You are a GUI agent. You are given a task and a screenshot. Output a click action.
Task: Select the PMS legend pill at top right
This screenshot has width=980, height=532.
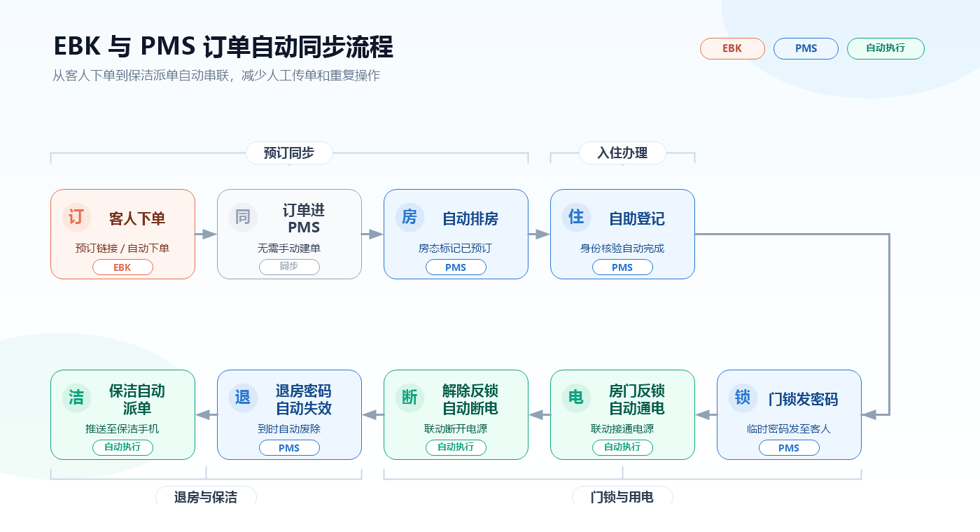[x=806, y=48]
